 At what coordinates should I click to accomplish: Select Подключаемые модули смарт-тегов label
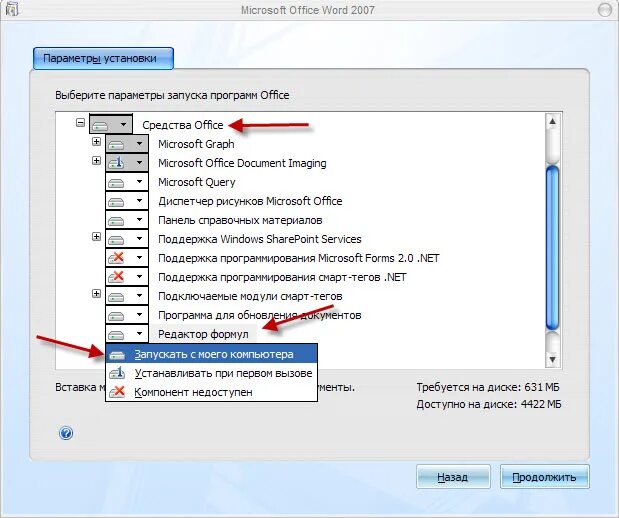250,296
